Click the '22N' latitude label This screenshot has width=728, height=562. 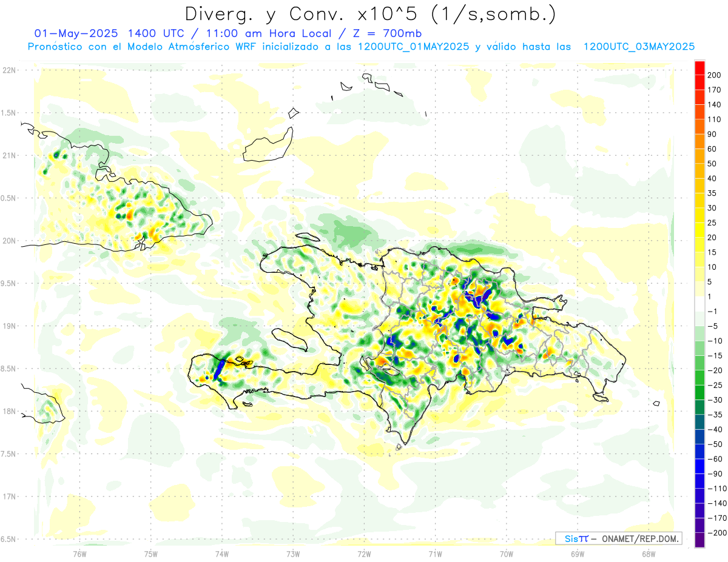pyautogui.click(x=8, y=70)
